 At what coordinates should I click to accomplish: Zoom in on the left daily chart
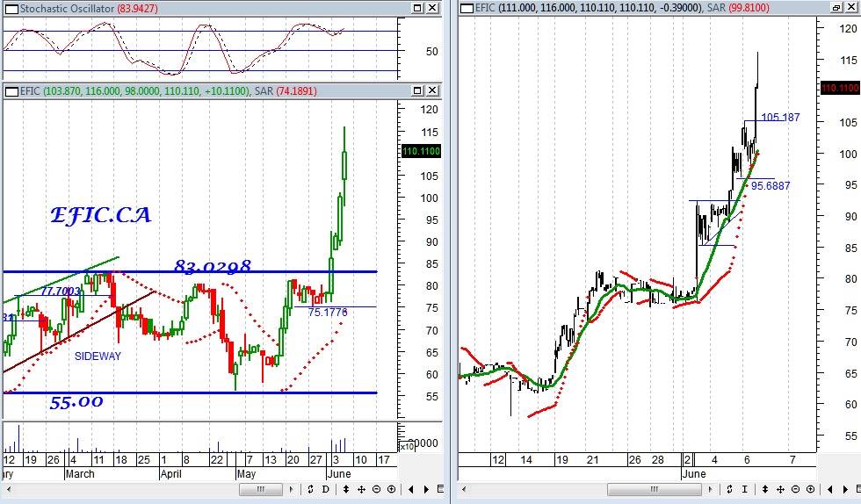[389, 489]
